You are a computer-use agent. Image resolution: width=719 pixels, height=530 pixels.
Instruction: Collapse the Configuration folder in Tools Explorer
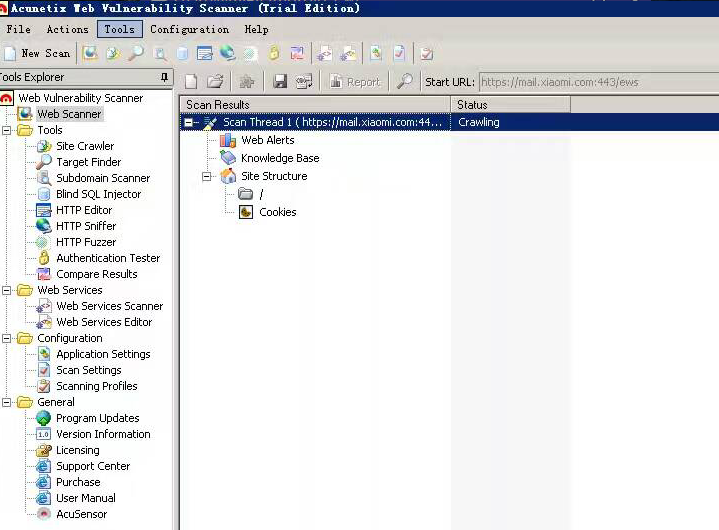click(7, 338)
